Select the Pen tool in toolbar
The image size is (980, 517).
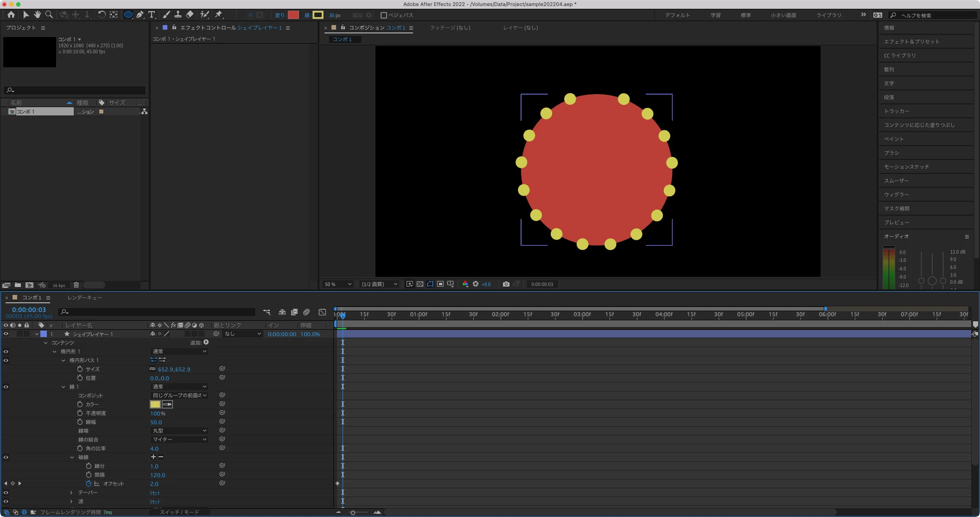[140, 15]
